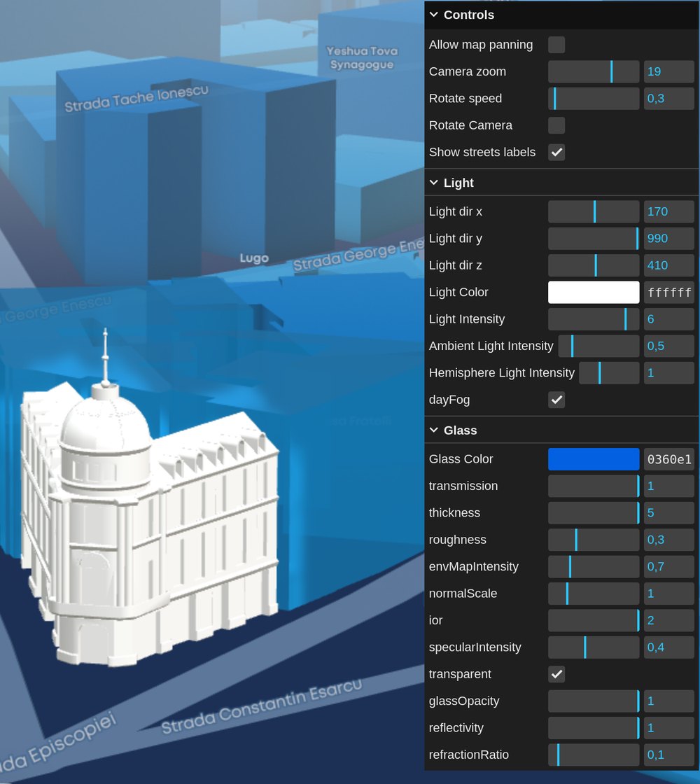This screenshot has width=700, height=784.
Task: Focus the Light dir x value 170
Action: 669,212
